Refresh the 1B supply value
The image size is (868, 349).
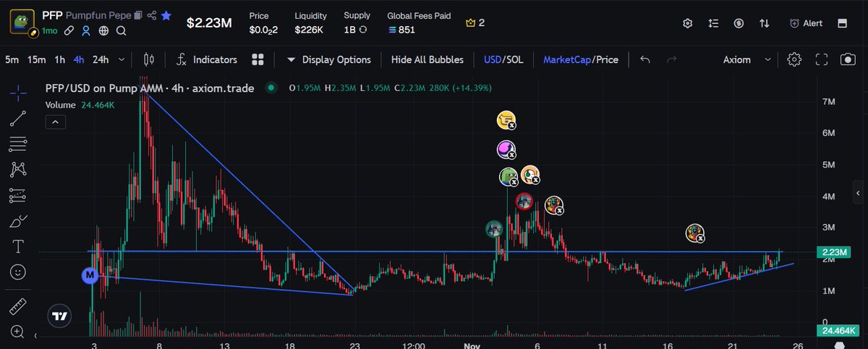point(362,30)
